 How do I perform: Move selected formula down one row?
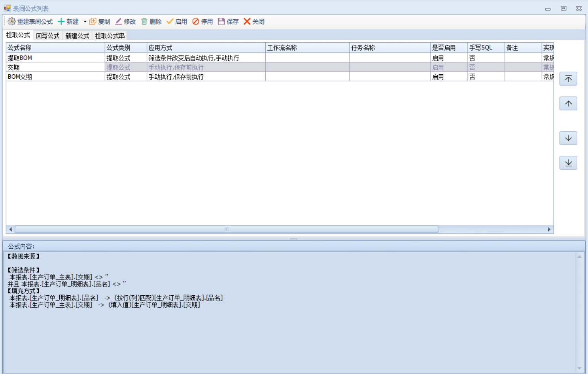pos(568,138)
